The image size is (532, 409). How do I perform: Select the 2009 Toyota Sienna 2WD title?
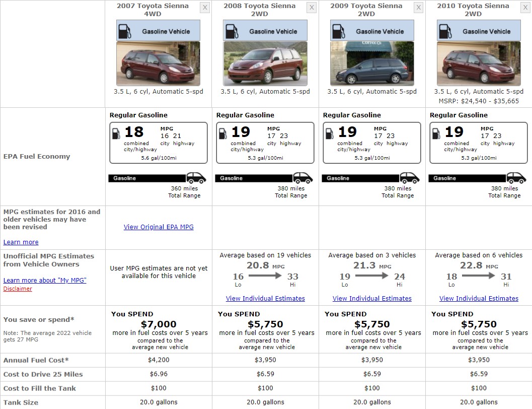coord(366,10)
